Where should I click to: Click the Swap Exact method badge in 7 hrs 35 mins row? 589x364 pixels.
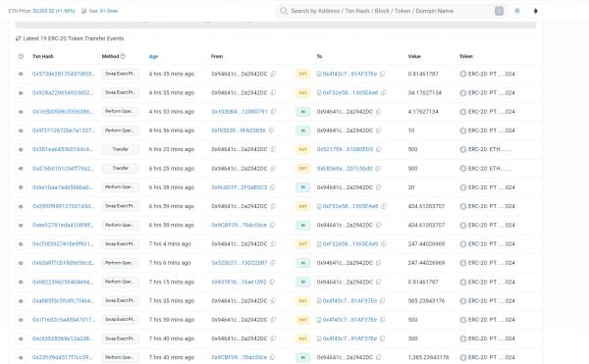(120, 300)
